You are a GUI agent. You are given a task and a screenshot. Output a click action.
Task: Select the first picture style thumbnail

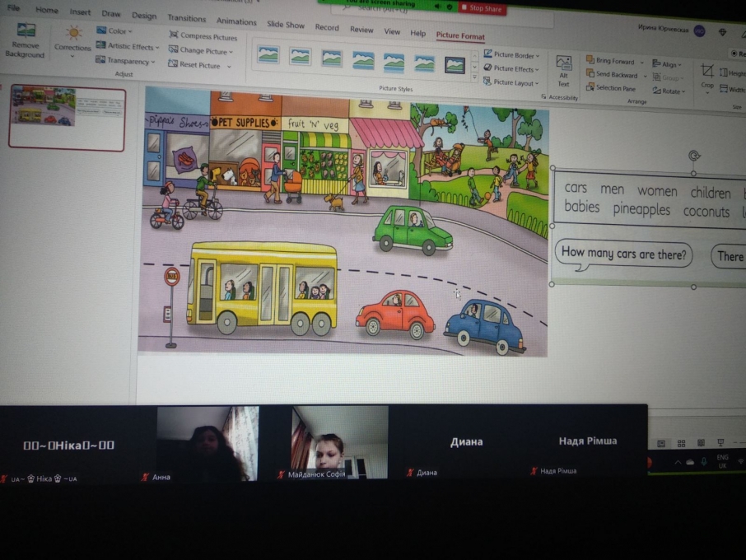(268, 54)
